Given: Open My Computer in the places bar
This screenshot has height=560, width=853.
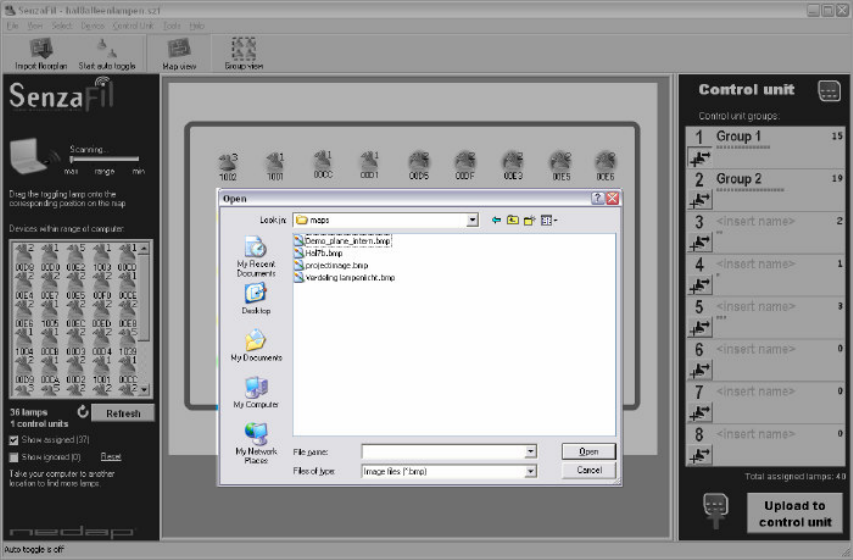Looking at the screenshot, I should [256, 392].
